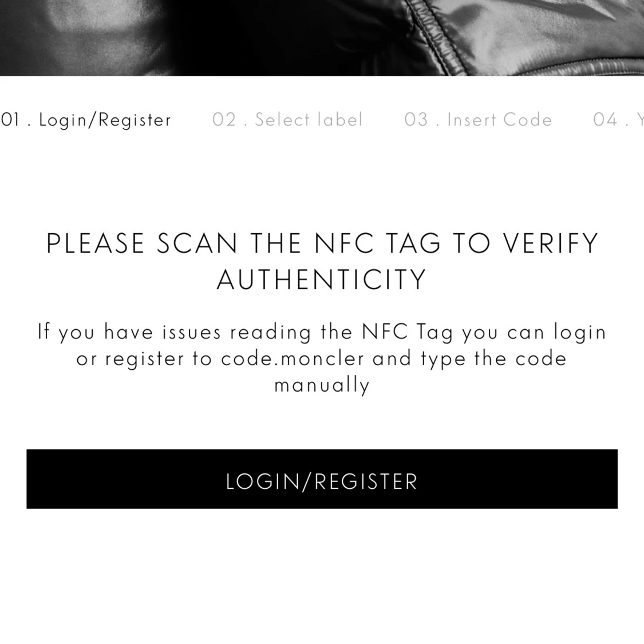This screenshot has height=644, width=644.
Task: Click the "02" number in the step bar
Action: 224,120
